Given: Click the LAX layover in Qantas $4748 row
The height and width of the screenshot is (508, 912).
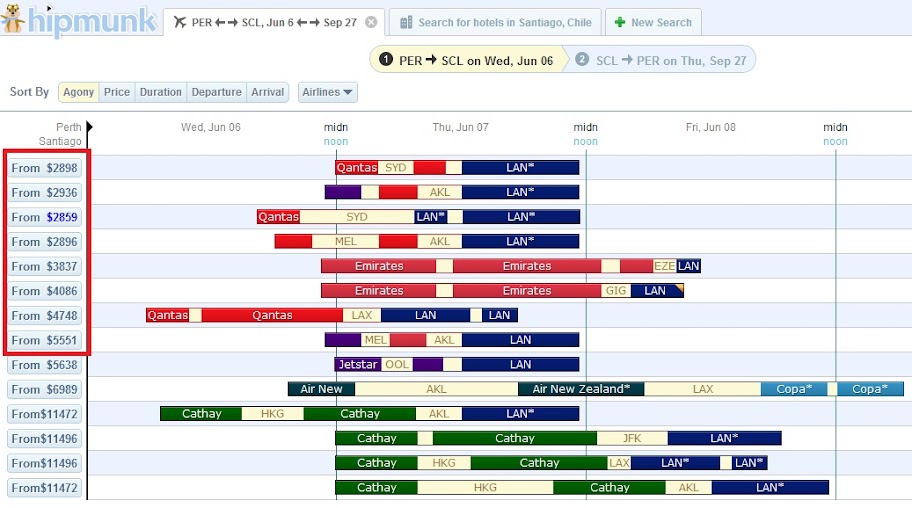Looking at the screenshot, I should 362,315.
